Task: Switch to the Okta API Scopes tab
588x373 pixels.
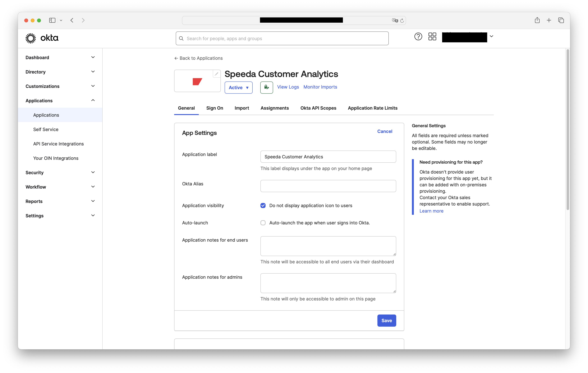Action: pos(318,108)
